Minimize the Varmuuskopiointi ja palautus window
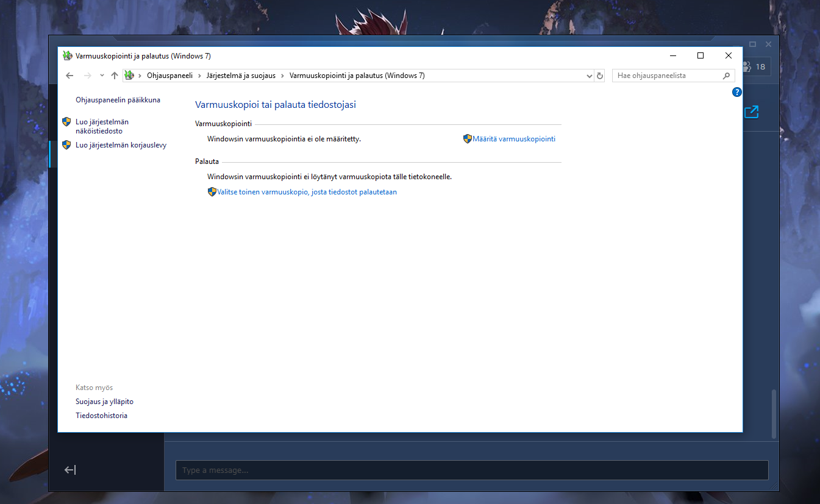 pos(673,55)
